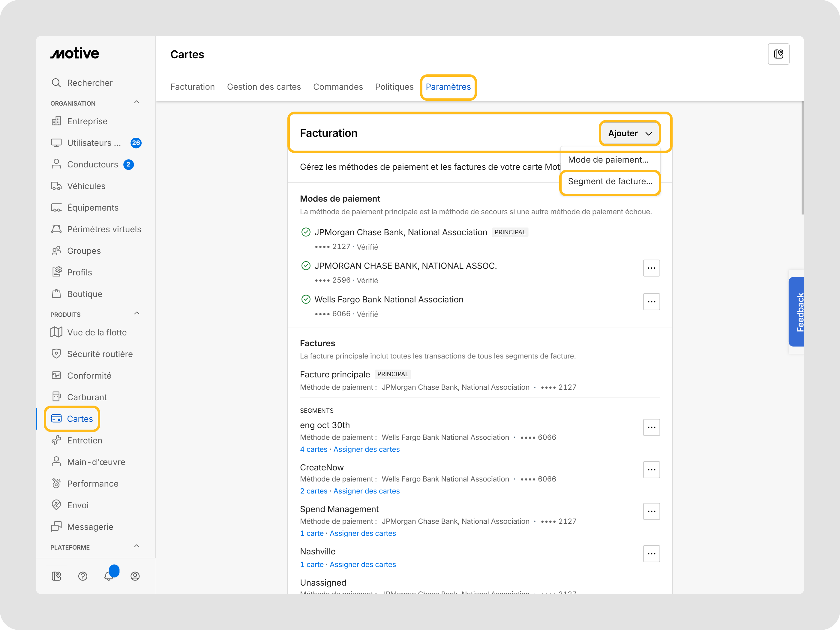Screen dimensions: 840x630
Task: Click Assigner des cartes for CreateNow
Action: click(x=367, y=491)
